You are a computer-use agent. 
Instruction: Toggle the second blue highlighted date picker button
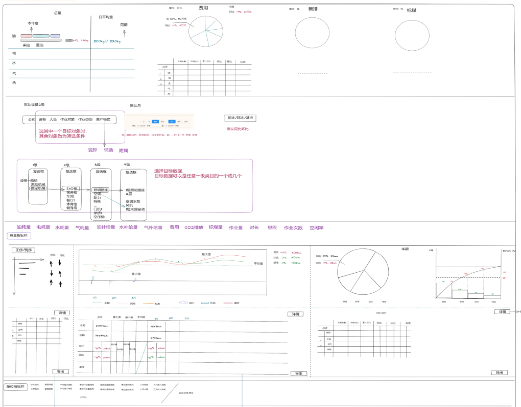(x=172, y=122)
